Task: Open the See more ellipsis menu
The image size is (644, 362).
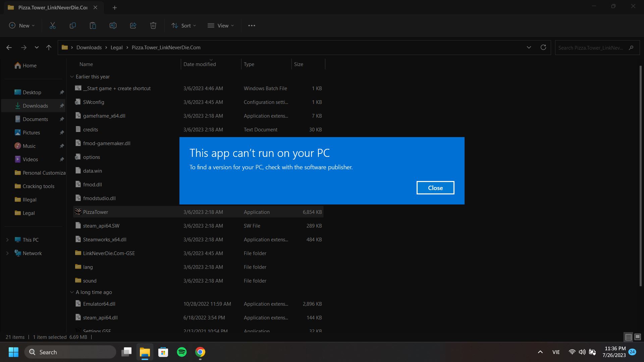Action: 252,25
